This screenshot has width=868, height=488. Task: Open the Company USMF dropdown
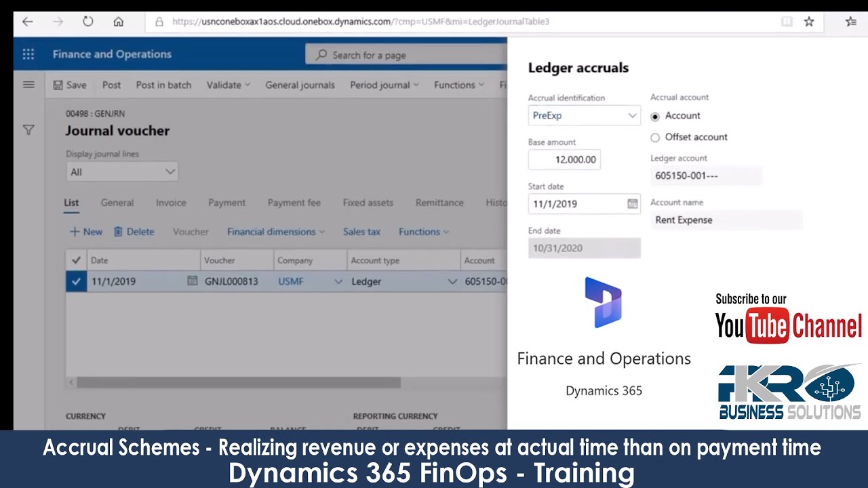[338, 282]
